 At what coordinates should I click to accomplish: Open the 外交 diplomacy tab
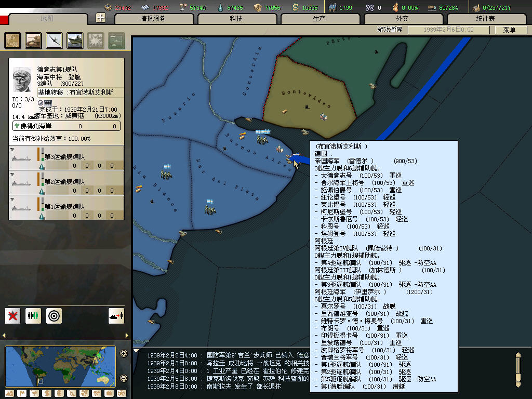[402, 19]
